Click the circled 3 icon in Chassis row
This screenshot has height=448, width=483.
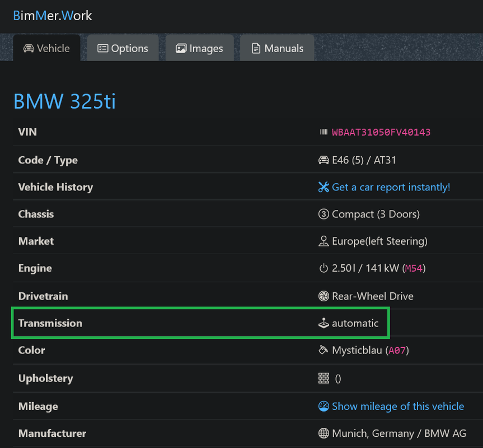pos(323,214)
